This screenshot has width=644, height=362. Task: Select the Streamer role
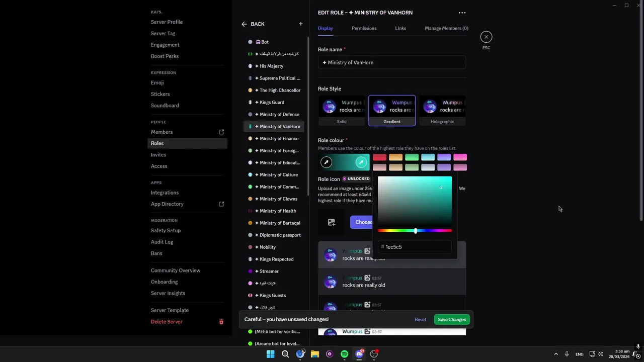pos(274,271)
